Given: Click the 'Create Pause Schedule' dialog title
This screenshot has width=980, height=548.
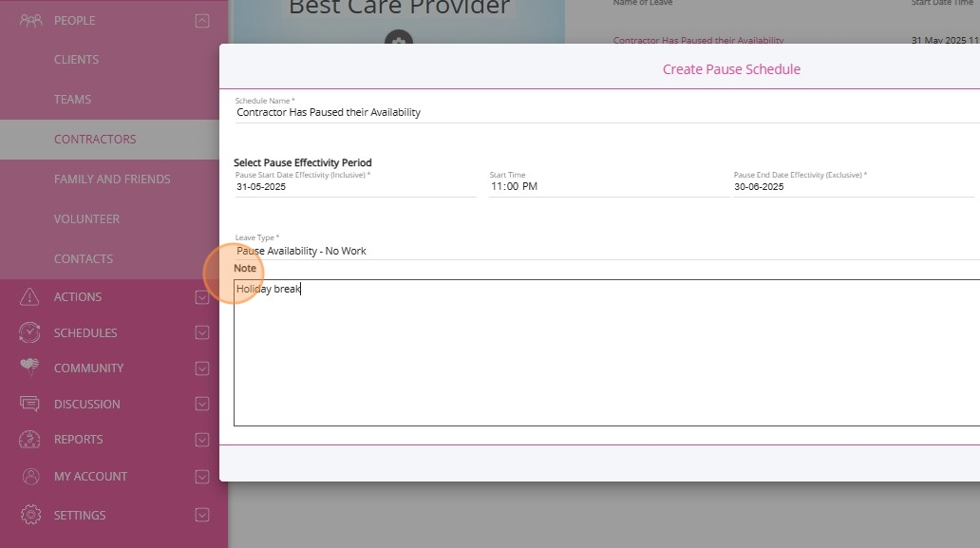Looking at the screenshot, I should tap(731, 69).
